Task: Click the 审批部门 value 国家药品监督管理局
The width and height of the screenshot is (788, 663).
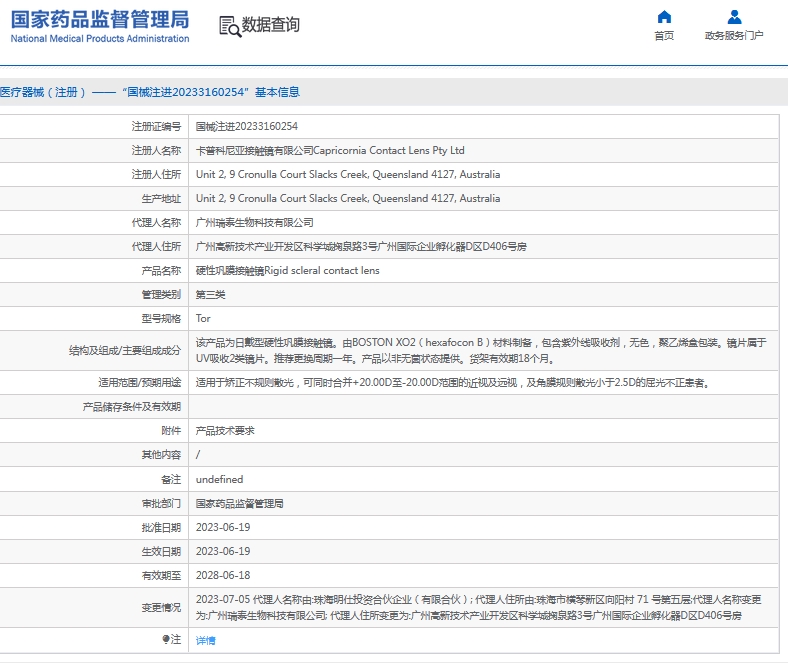Action: tap(239, 504)
